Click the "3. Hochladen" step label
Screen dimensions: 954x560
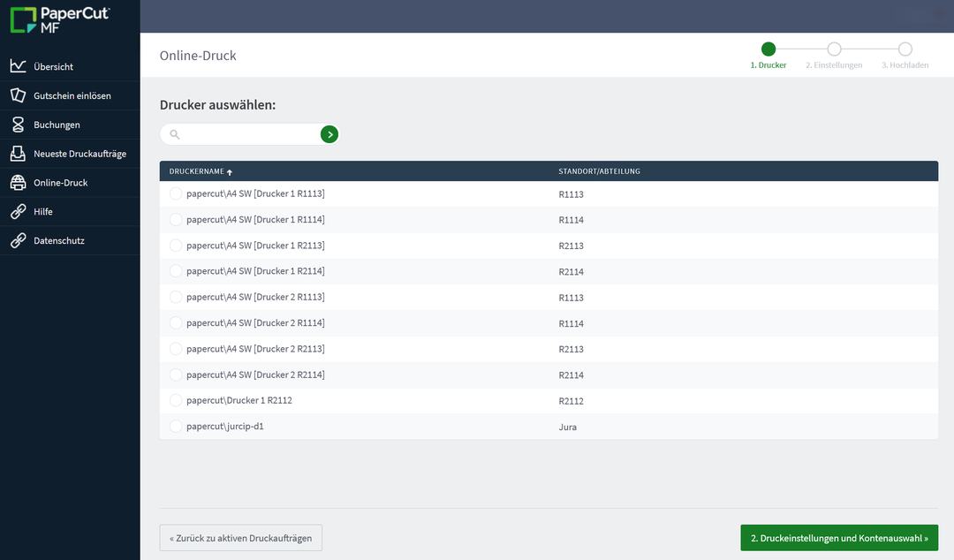point(905,65)
